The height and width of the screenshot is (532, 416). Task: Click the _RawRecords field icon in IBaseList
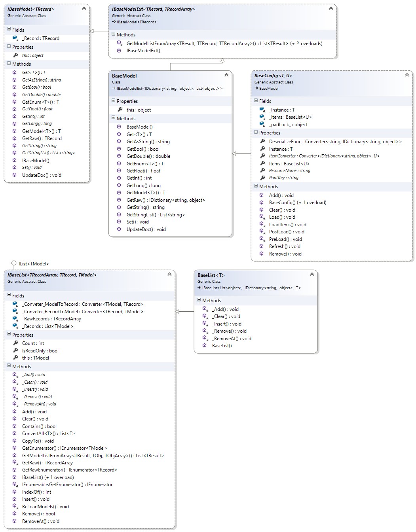pyautogui.click(x=15, y=318)
